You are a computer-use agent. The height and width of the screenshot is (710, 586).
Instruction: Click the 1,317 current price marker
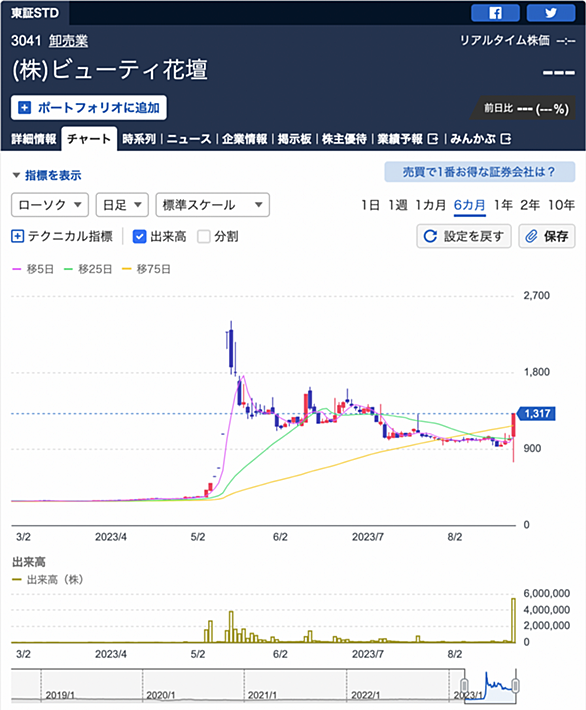[x=537, y=413]
